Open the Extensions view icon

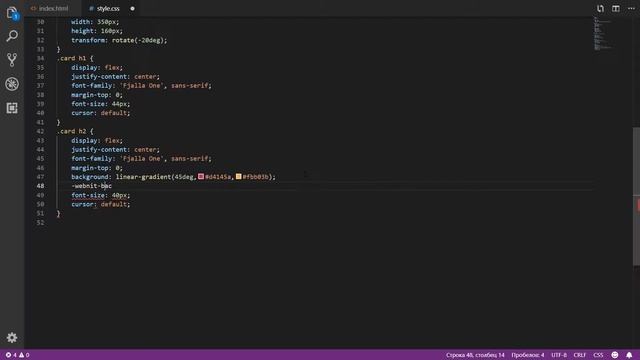pos(12,108)
